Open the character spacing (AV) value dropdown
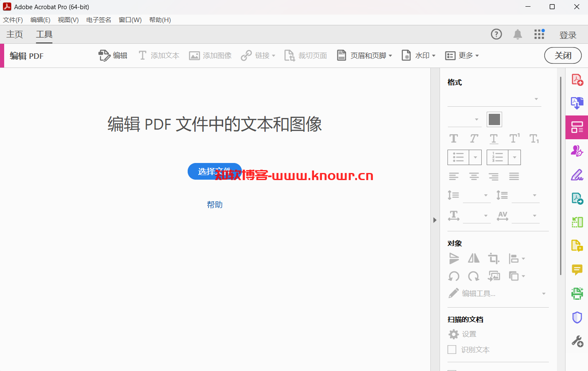 pos(525,216)
